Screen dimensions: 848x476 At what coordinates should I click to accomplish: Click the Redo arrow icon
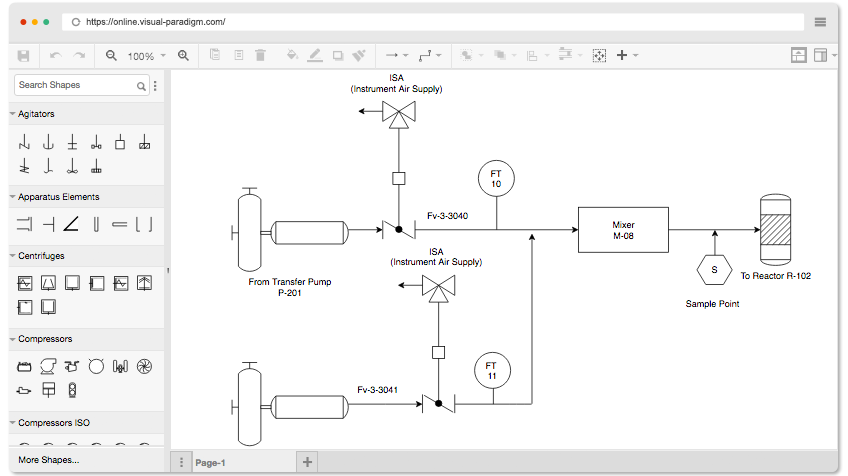(x=80, y=56)
